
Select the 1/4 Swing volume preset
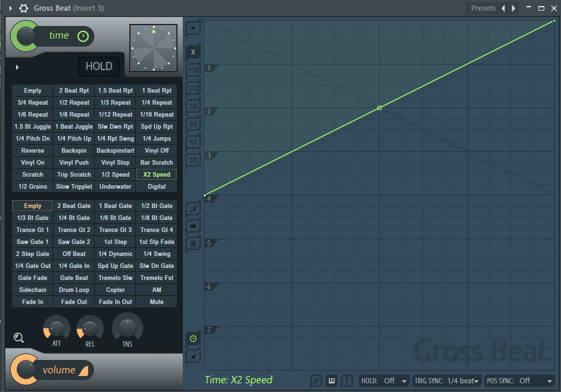pyautogui.click(x=157, y=253)
